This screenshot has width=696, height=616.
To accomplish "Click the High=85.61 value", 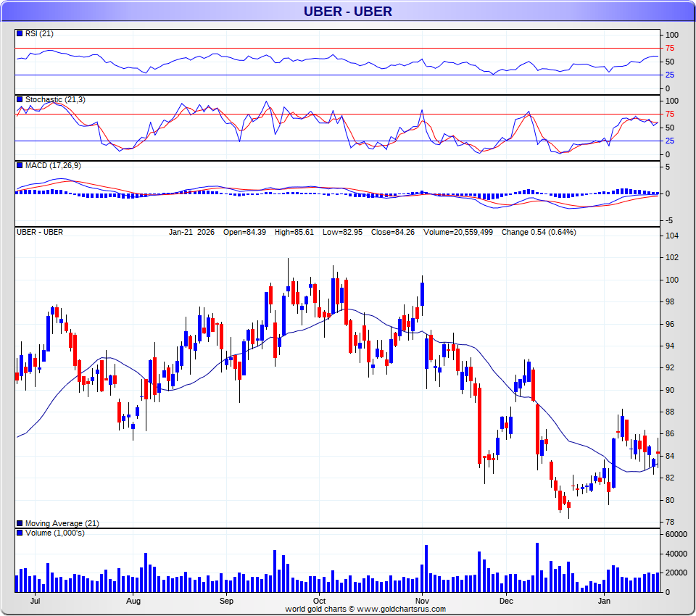I will (x=294, y=232).
